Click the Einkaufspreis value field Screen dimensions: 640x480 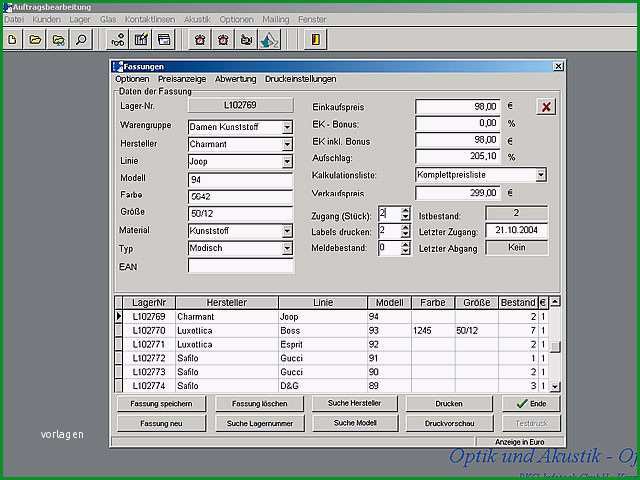pyautogui.click(x=458, y=107)
